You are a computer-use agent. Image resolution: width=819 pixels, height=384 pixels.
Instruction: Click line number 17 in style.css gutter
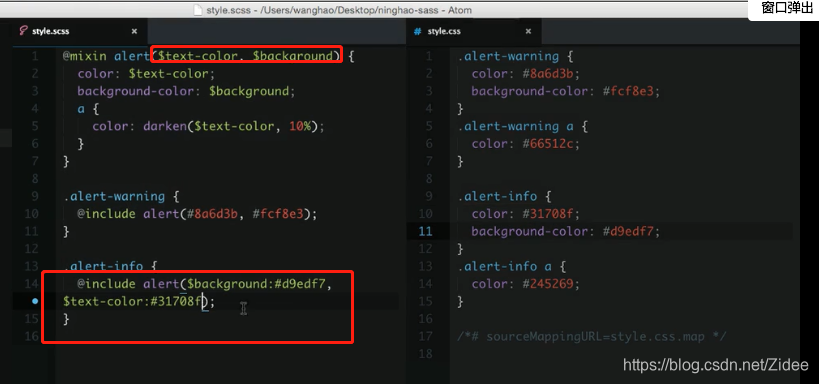coord(426,336)
